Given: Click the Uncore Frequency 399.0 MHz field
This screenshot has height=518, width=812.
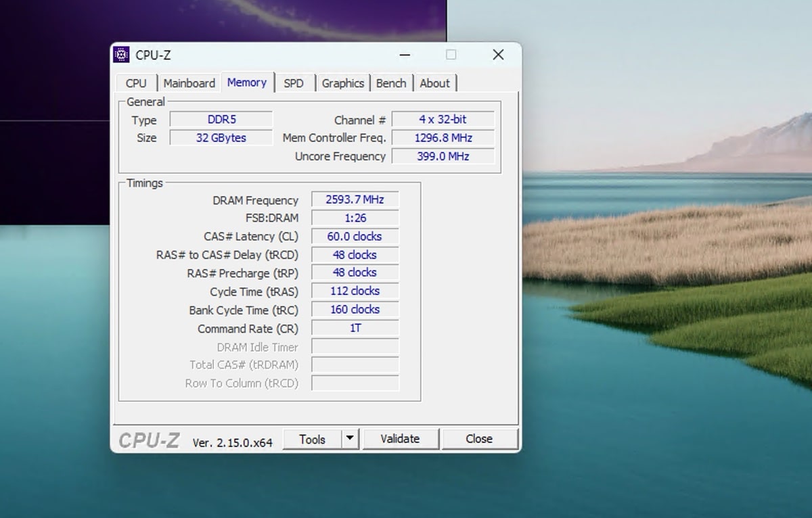Looking at the screenshot, I should tap(443, 156).
